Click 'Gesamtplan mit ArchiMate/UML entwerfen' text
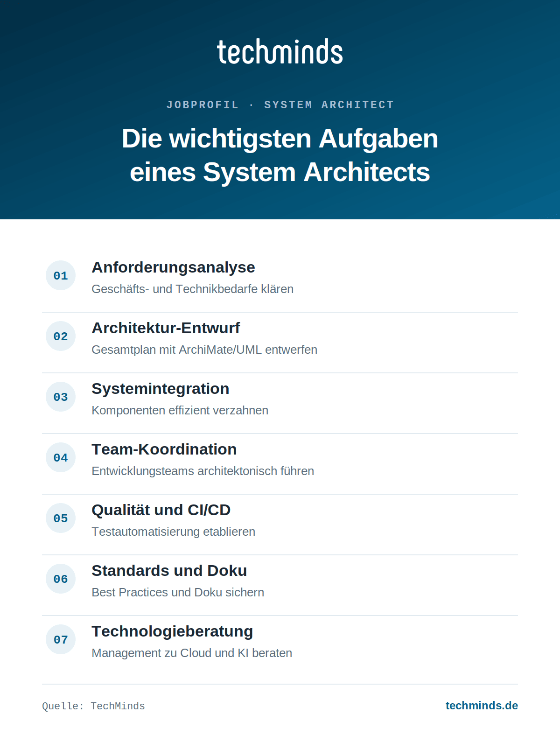560x742 pixels. pos(204,350)
